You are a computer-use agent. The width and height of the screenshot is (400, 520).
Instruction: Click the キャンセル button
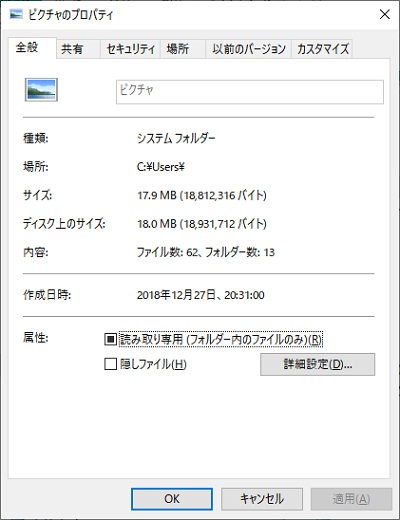[x=262, y=499]
